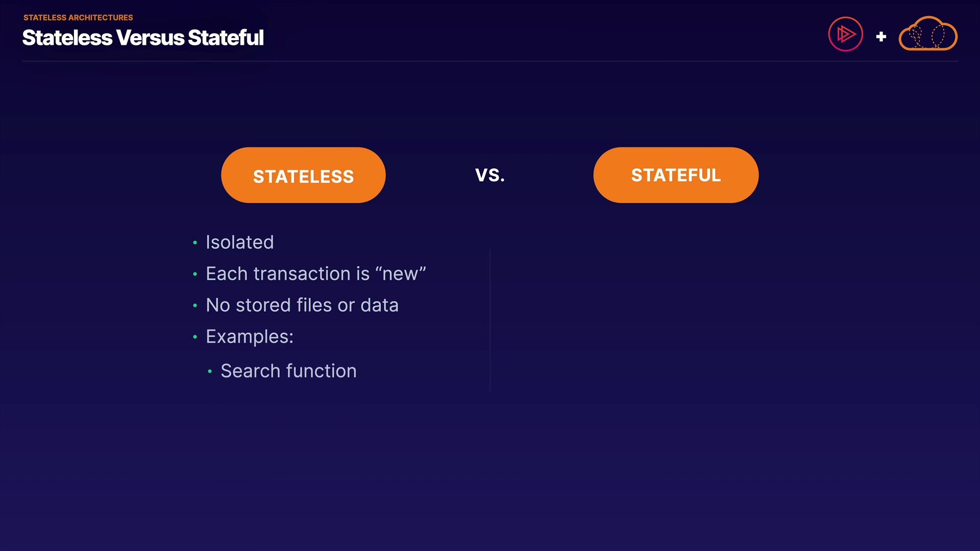Select the Each transaction is "new" line
The image size is (980, 551).
(x=315, y=274)
